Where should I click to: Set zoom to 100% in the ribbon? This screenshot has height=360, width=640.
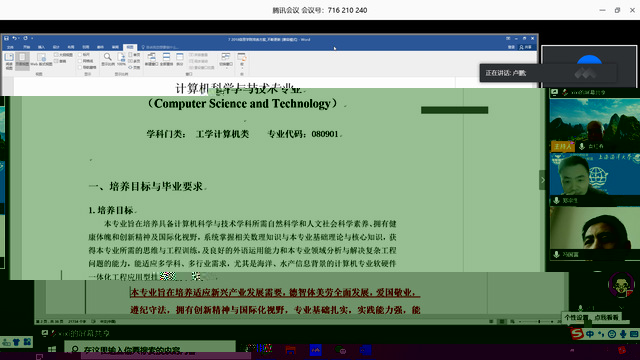(121, 59)
